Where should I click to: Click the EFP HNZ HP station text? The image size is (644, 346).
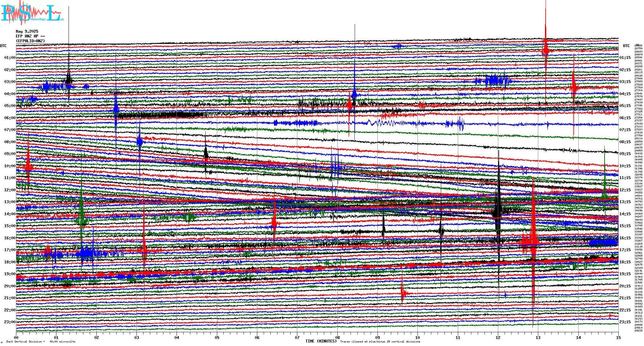point(30,36)
